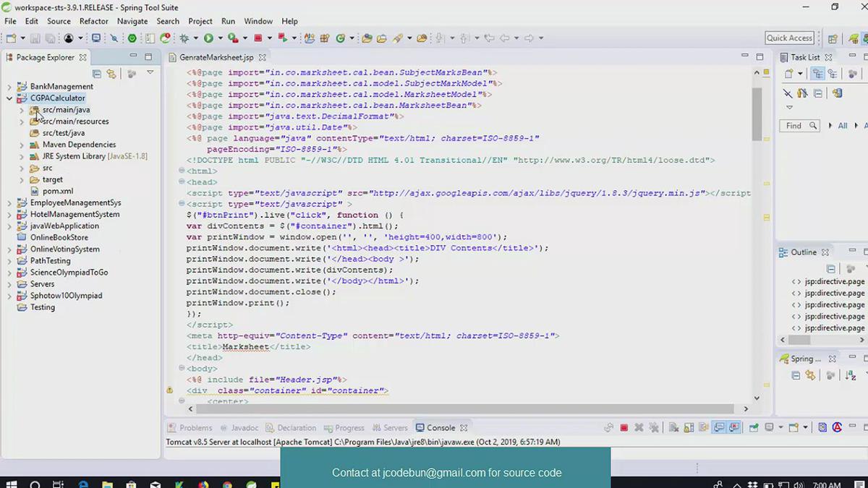The height and width of the screenshot is (488, 868).
Task: Click the All link in Task List
Action: point(843,126)
